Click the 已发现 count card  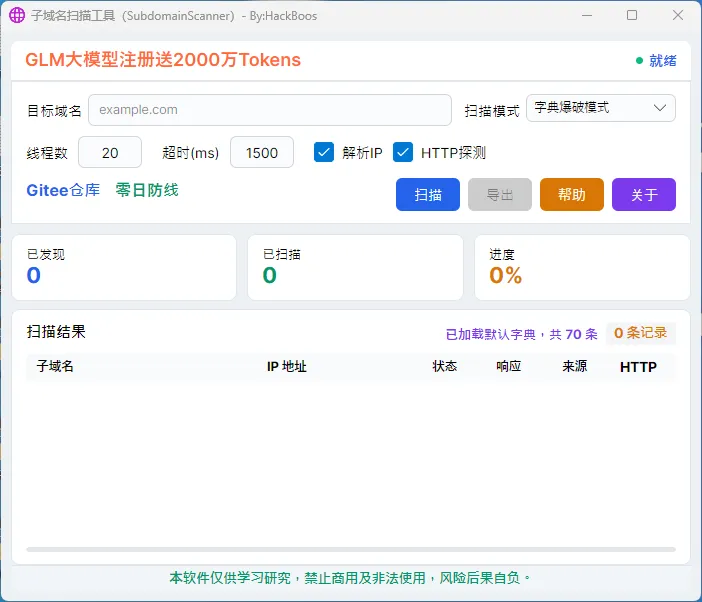pyautogui.click(x=124, y=267)
